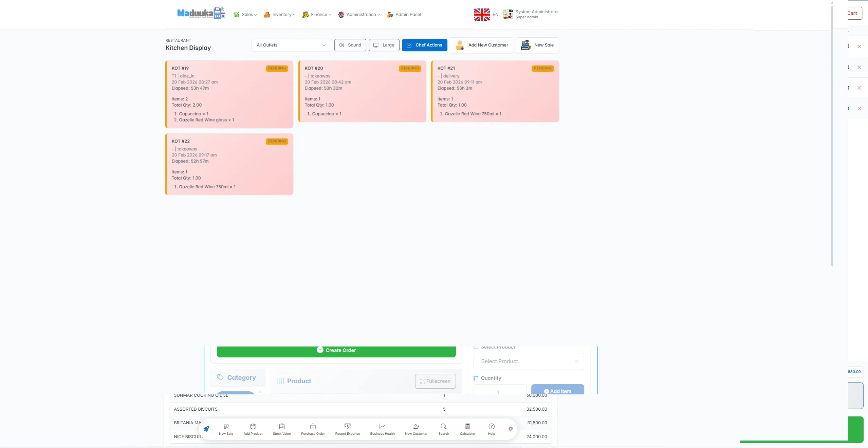Viewport: 868px width, 448px height.
Task: Remove first cart item with red X
Action: [x=859, y=46]
